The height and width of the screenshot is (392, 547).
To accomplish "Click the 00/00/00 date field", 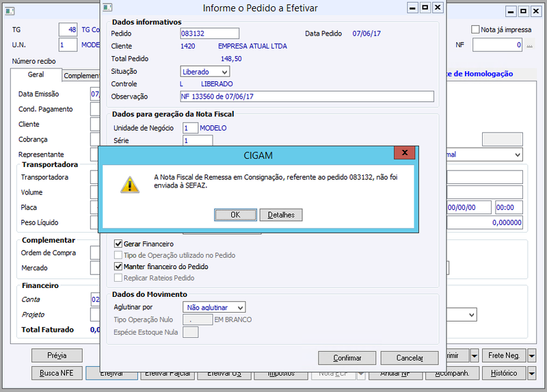I will point(469,207).
